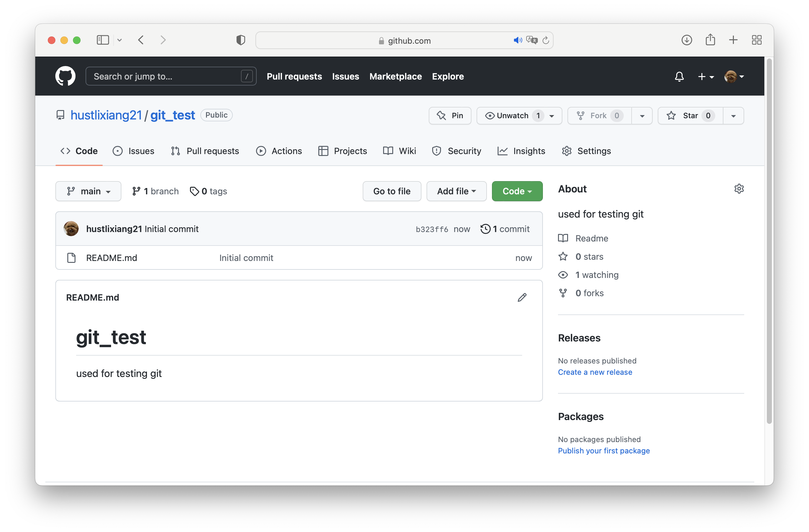This screenshot has height=532, width=809.
Task: Edit README with the pencil icon
Action: coord(522,297)
